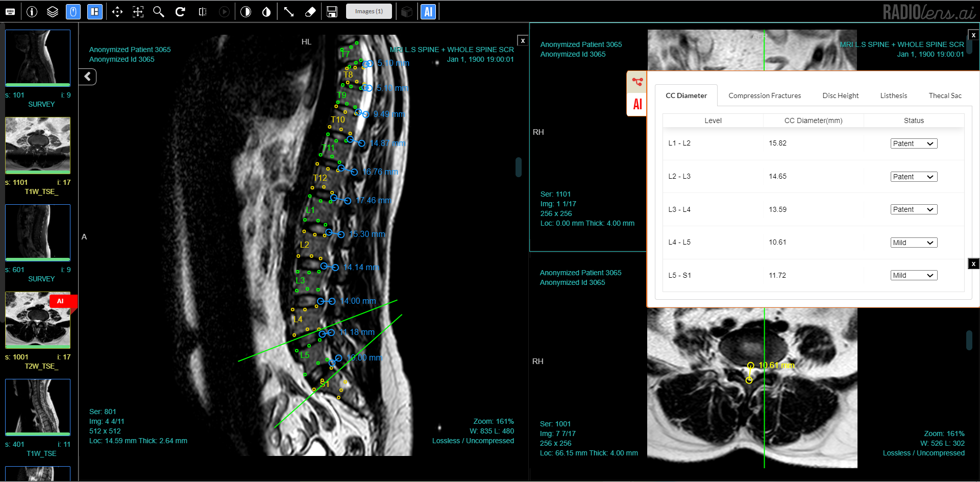
Task: Click the flip/mirror image icon
Action: pos(203,12)
